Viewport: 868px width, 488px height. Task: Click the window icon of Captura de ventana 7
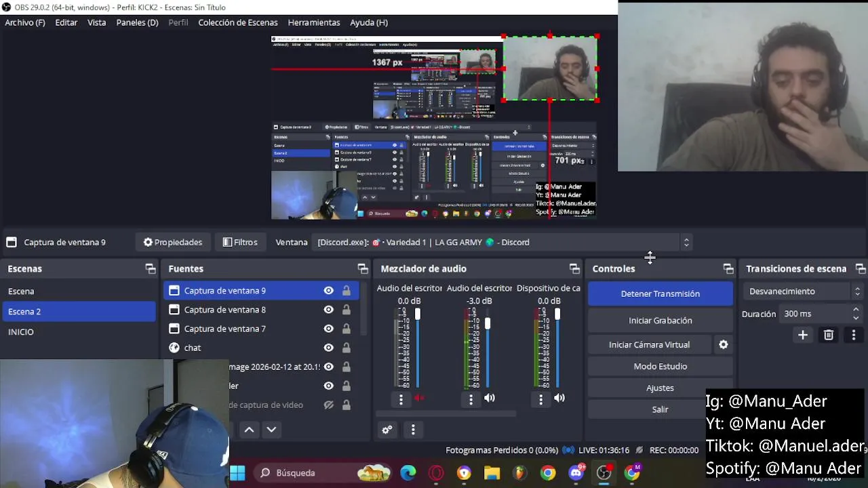(174, 329)
